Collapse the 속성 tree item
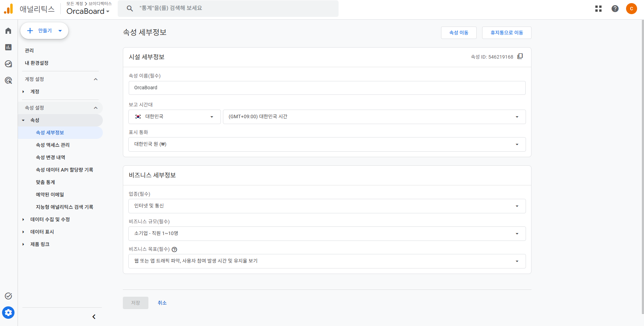This screenshot has height=326, width=644. coord(23,120)
